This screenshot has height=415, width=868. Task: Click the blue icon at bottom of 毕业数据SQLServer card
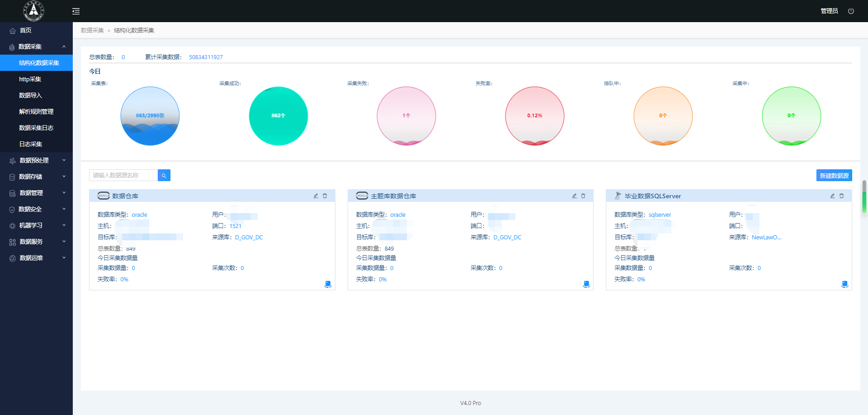coord(844,284)
